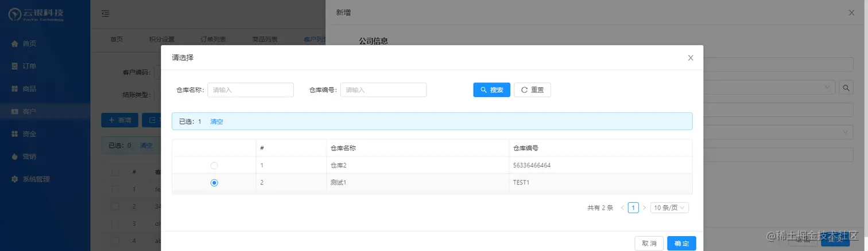Image resolution: width=868 pixels, height=251 pixels.
Task: Click page number 1 in pagination
Action: (633, 207)
